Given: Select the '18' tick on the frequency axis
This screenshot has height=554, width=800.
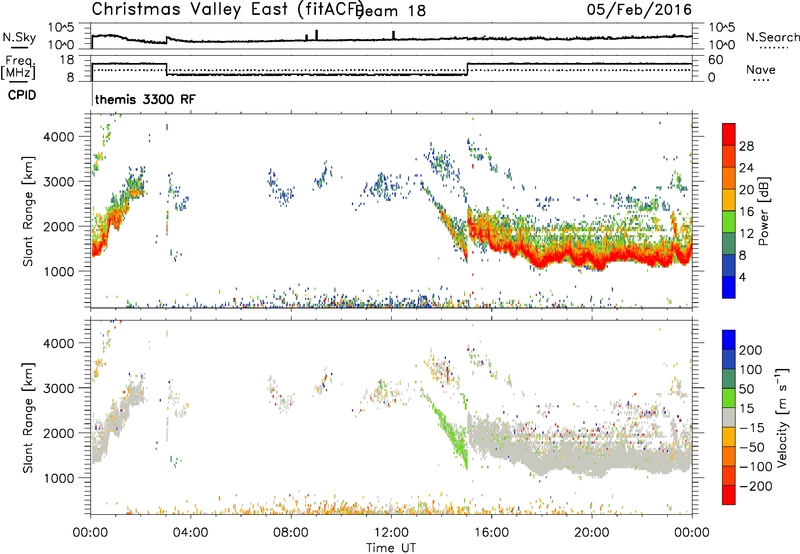Looking at the screenshot, I should tap(67, 60).
